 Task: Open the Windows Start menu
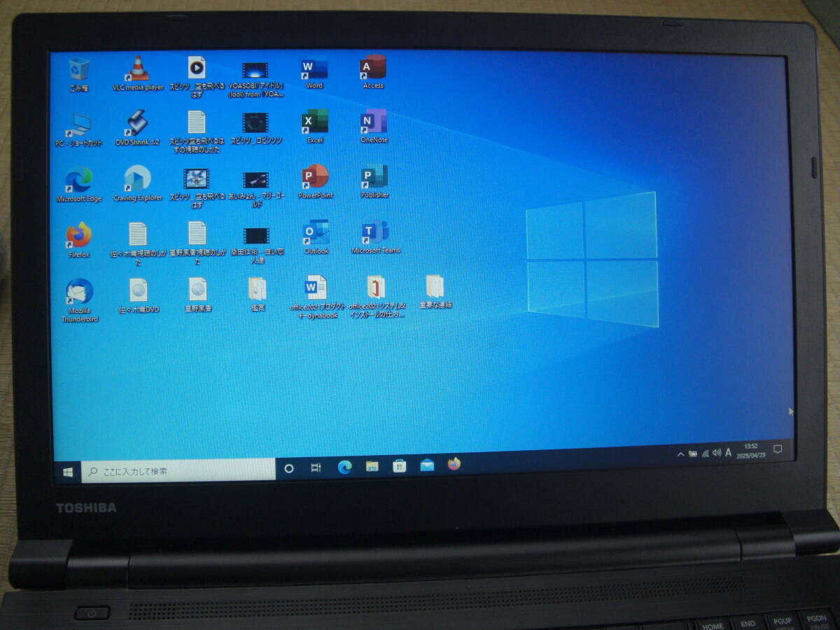point(68,472)
